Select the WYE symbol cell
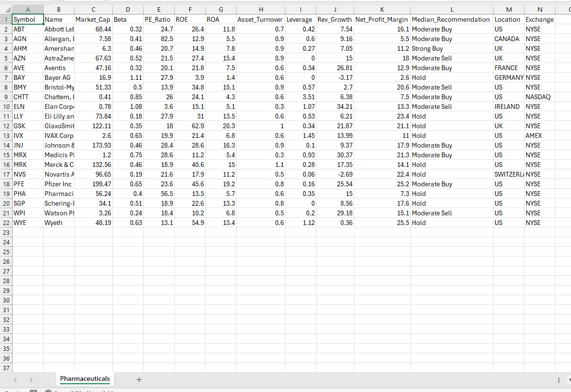This screenshot has height=392, width=571. click(28, 223)
